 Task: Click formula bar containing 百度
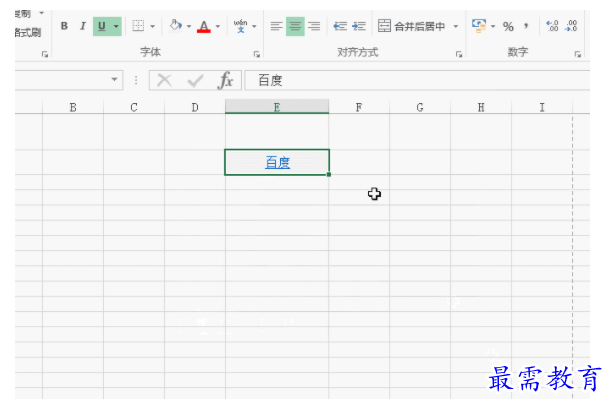point(417,81)
